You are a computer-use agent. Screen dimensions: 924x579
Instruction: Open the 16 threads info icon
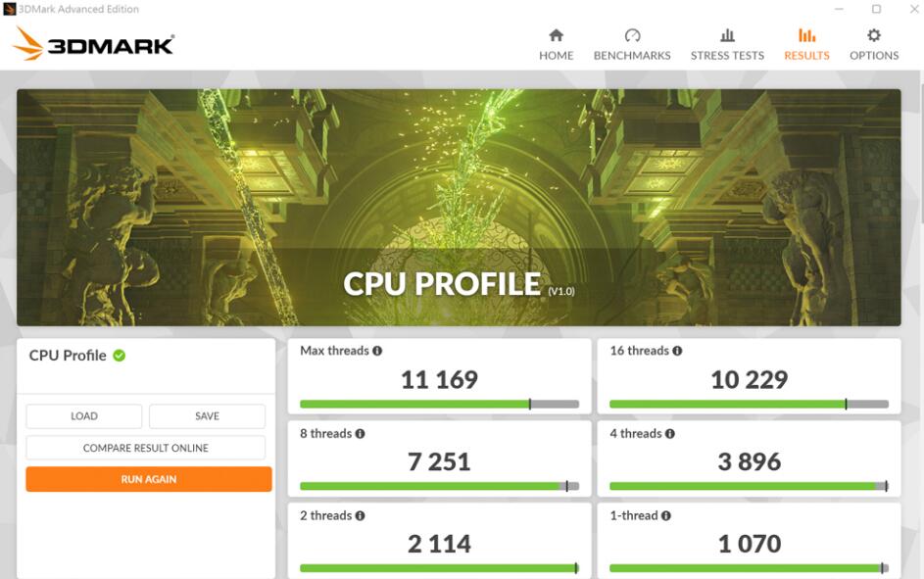677,351
